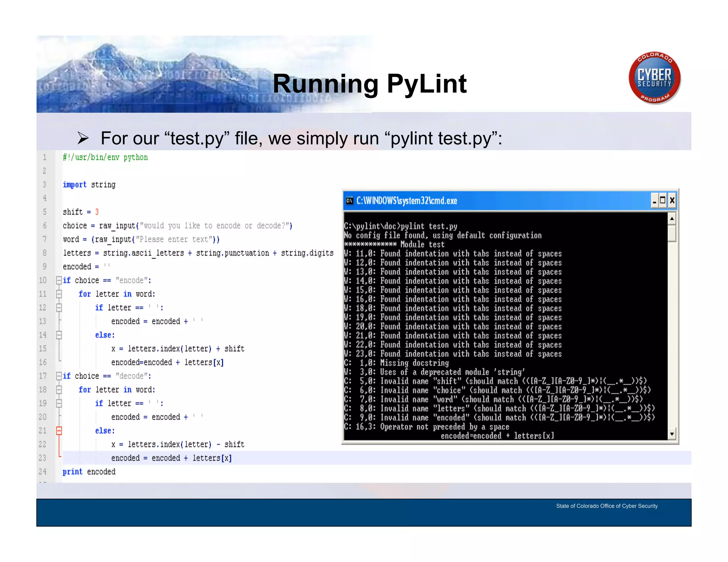The image size is (728, 562).
Task: Click 'W: 3,0: Uses of a deprecated module' message
Action: click(x=434, y=372)
